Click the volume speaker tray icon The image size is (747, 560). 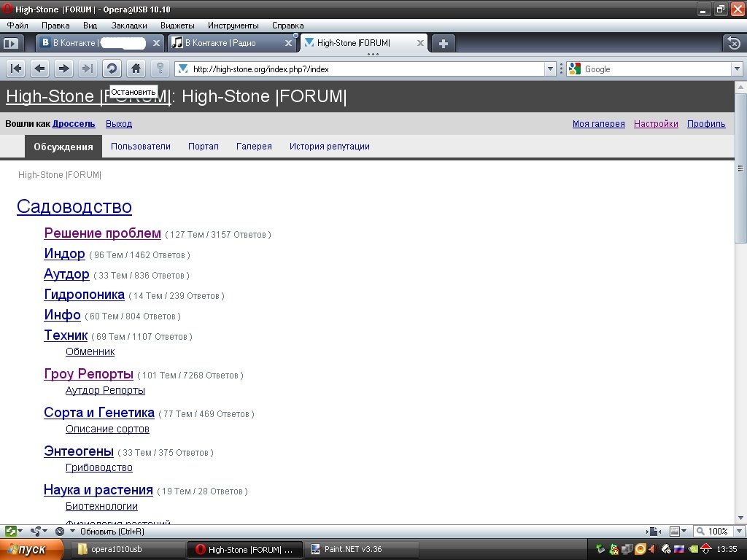[x=653, y=549]
